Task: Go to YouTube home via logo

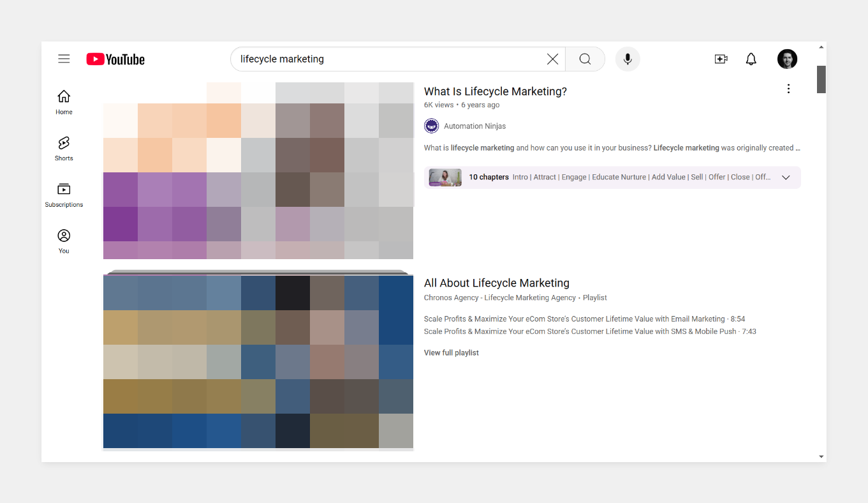Action: tap(115, 59)
